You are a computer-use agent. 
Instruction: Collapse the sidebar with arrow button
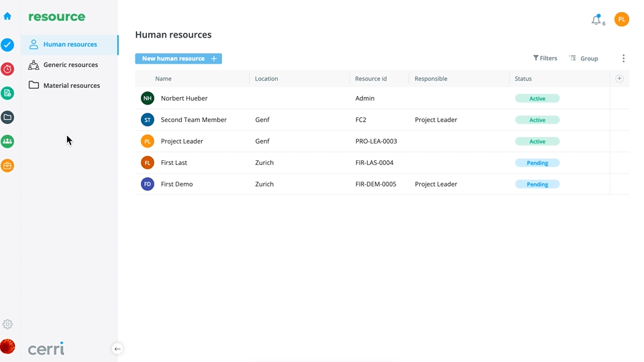[117, 349]
